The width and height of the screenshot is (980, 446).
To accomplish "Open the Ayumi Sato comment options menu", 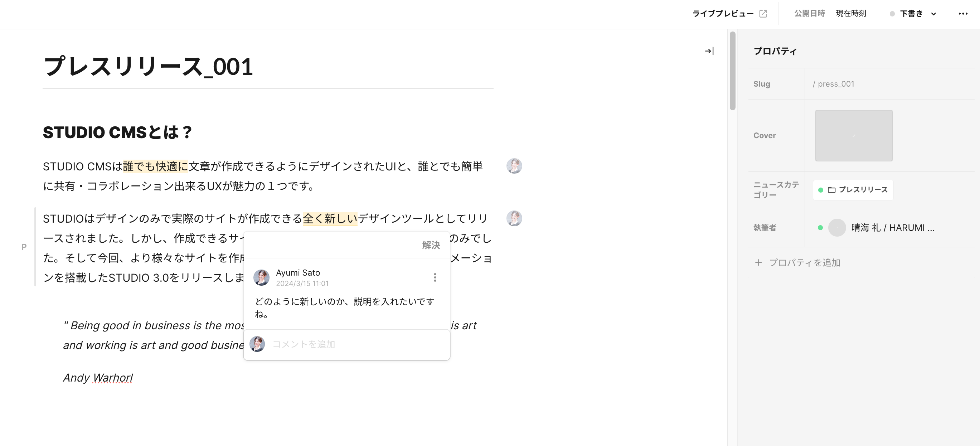I will pyautogui.click(x=435, y=277).
